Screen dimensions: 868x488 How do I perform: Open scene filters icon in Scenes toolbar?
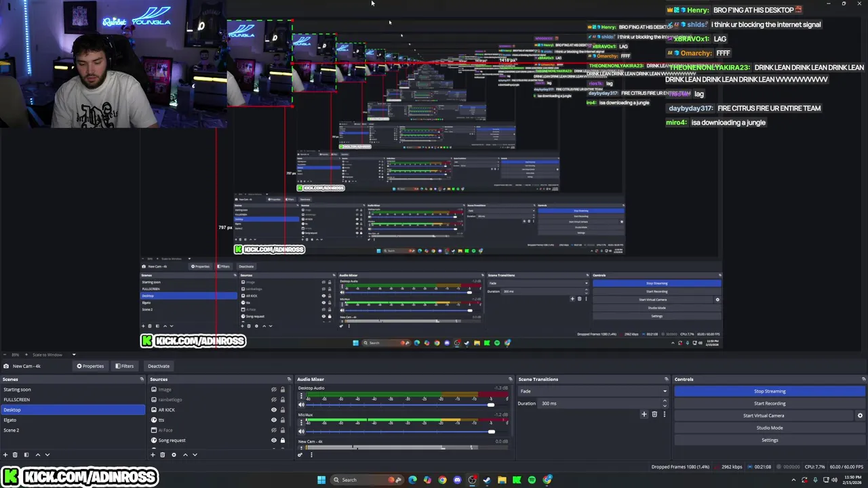coord(26,455)
